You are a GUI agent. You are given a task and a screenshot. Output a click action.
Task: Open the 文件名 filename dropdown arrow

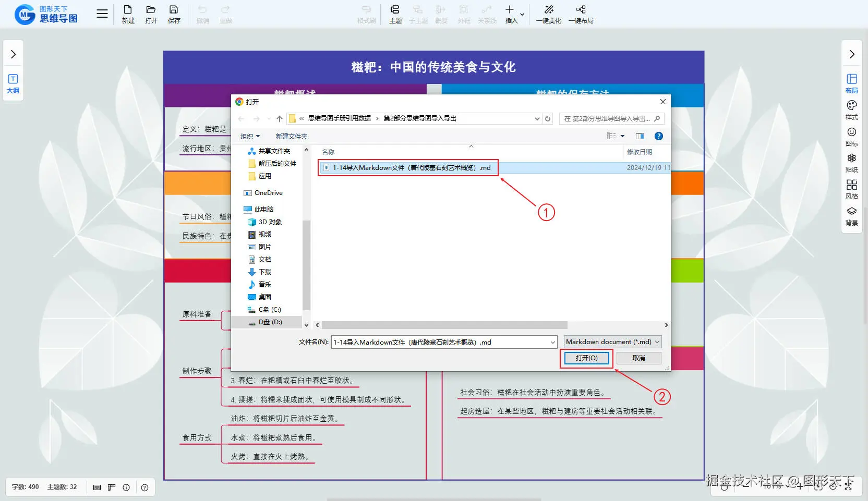tap(553, 342)
